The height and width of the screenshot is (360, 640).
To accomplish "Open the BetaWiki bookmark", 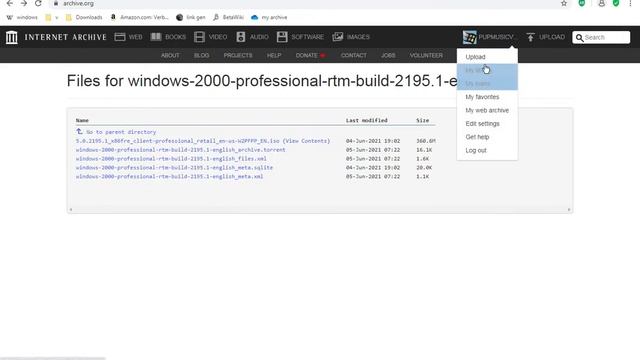I will pos(228,17).
